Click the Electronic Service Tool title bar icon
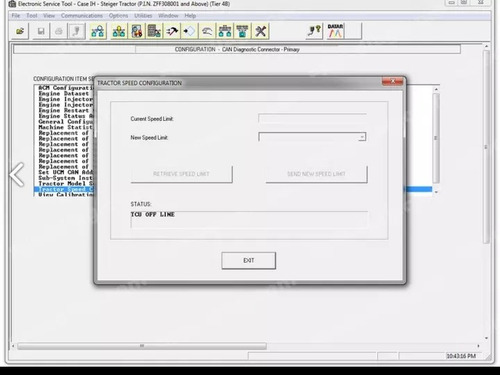 pyautogui.click(x=12, y=4)
